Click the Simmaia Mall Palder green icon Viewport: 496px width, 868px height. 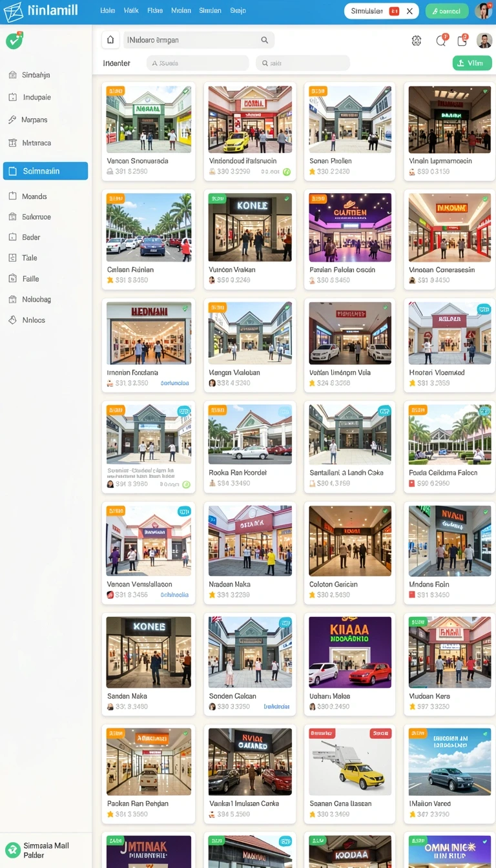[x=12, y=850]
